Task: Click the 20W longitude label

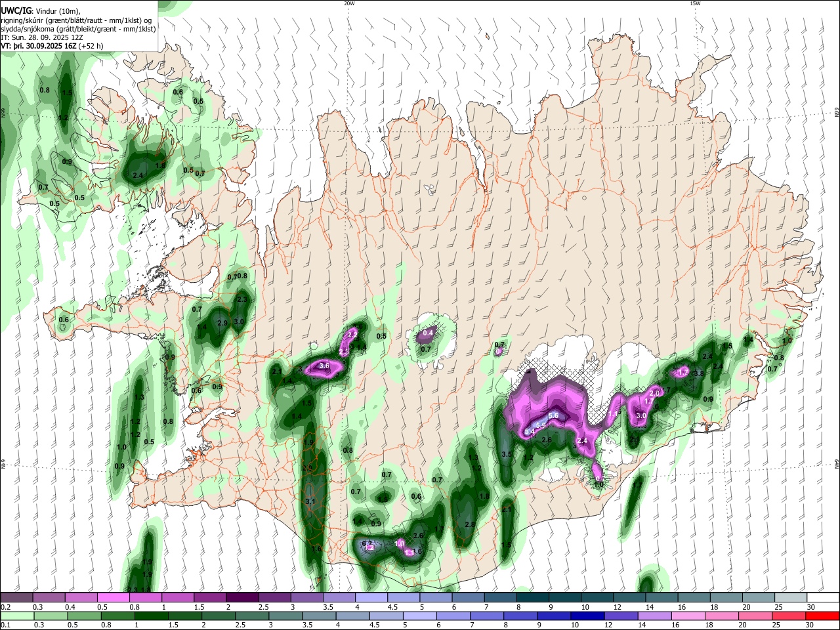Action: [350, 3]
